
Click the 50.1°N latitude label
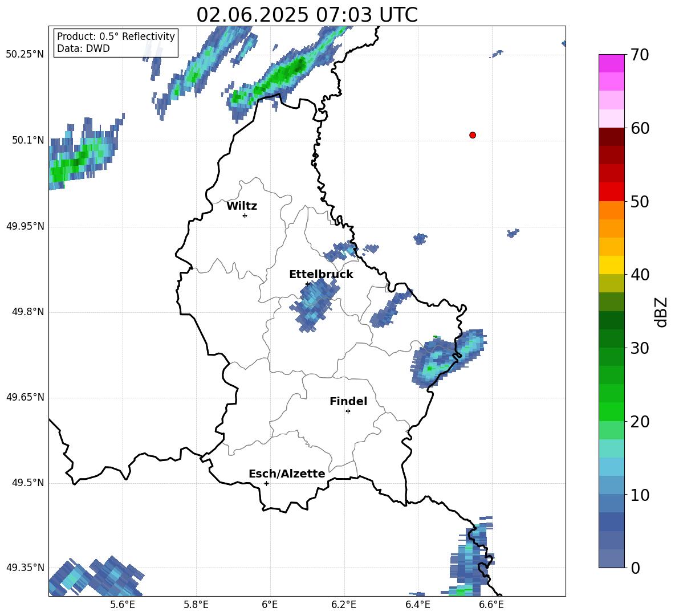(29, 140)
